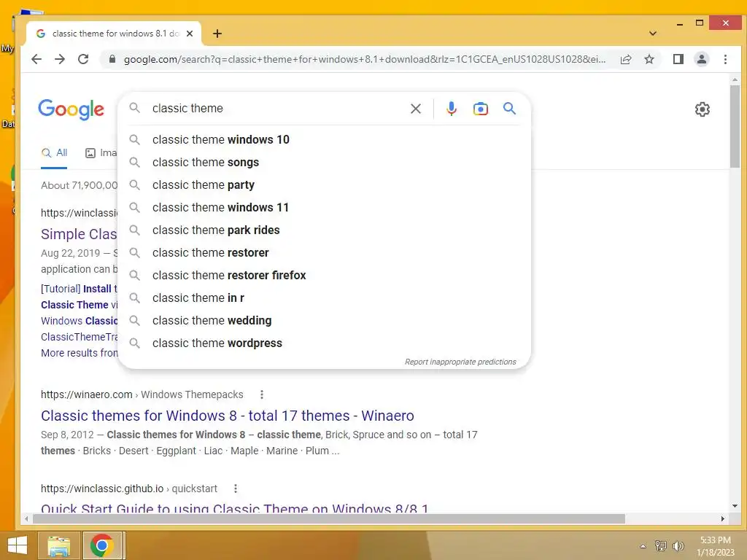Open Chrome side panel
The width and height of the screenshot is (747, 560).
coord(678,59)
